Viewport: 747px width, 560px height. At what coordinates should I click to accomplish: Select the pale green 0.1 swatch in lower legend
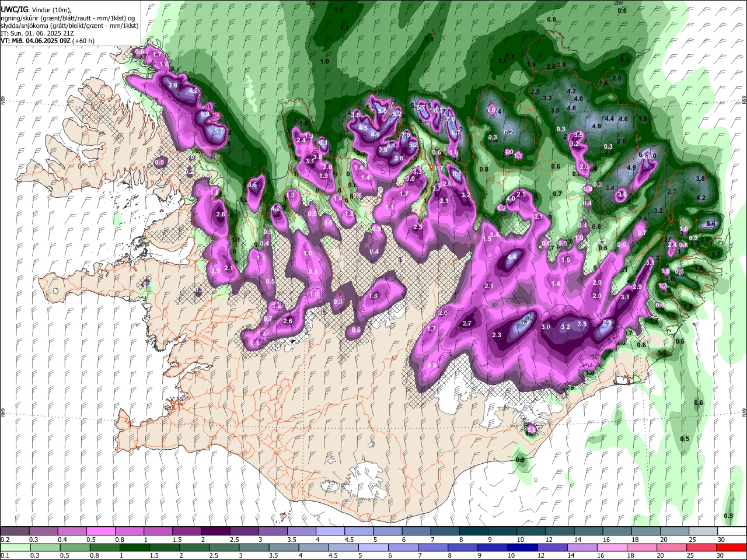point(15,547)
